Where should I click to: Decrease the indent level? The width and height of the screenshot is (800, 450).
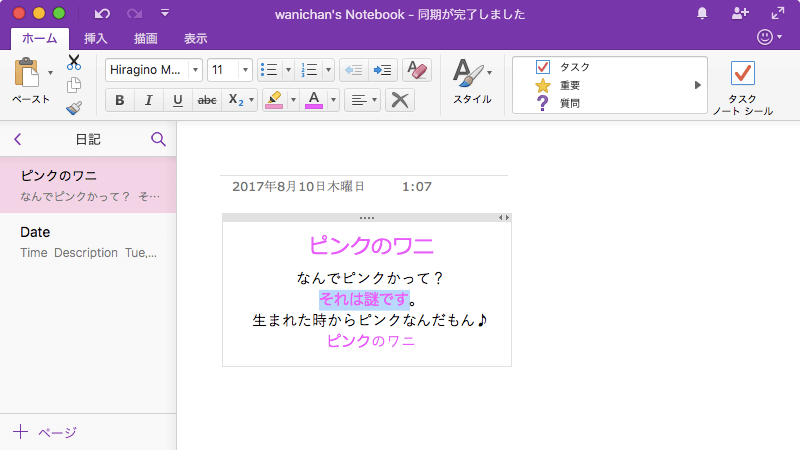coord(354,70)
